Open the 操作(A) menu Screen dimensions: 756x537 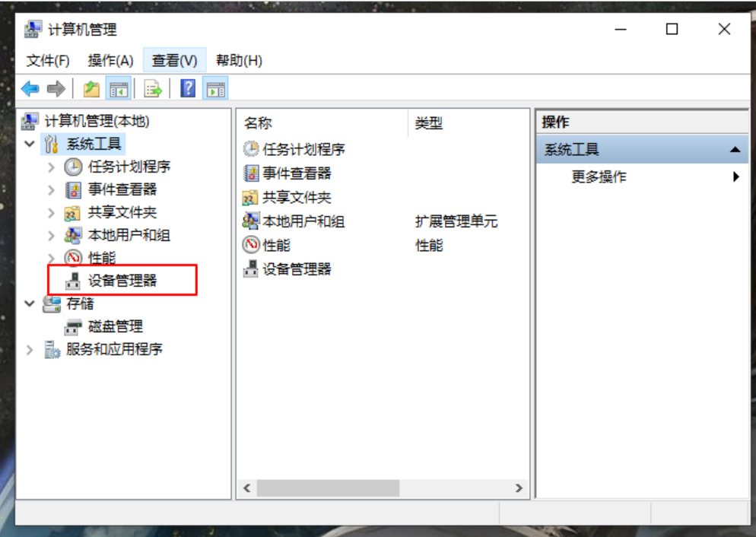coord(110,61)
